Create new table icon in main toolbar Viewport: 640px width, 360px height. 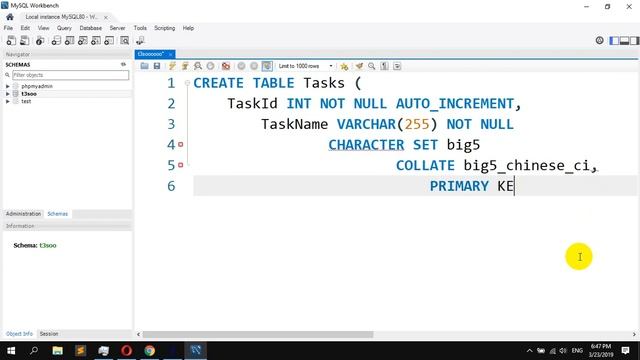(x=69, y=40)
